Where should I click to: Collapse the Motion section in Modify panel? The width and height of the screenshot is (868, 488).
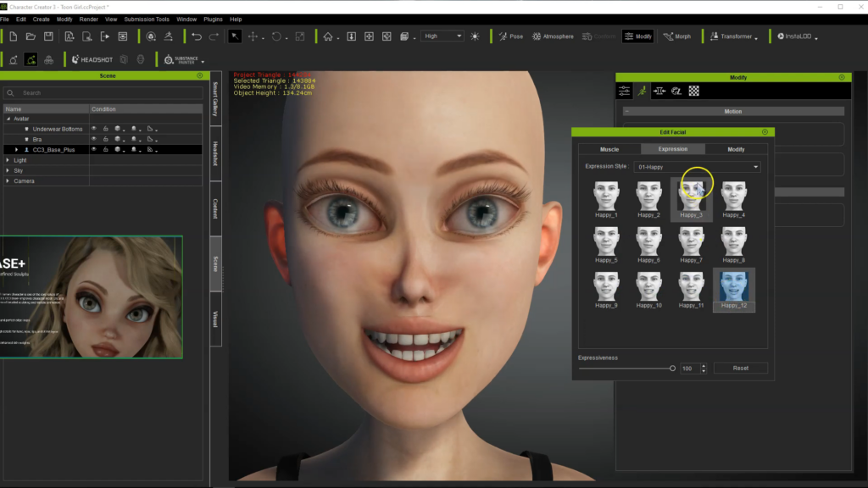click(626, 111)
